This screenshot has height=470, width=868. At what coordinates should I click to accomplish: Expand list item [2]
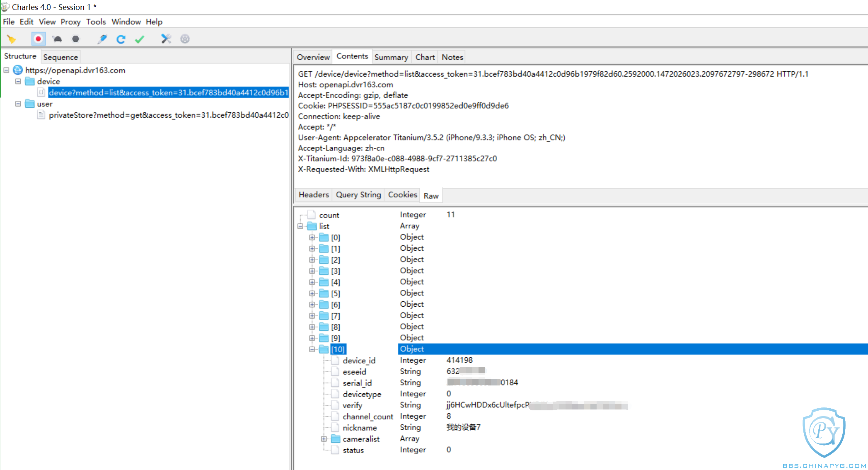(x=312, y=260)
